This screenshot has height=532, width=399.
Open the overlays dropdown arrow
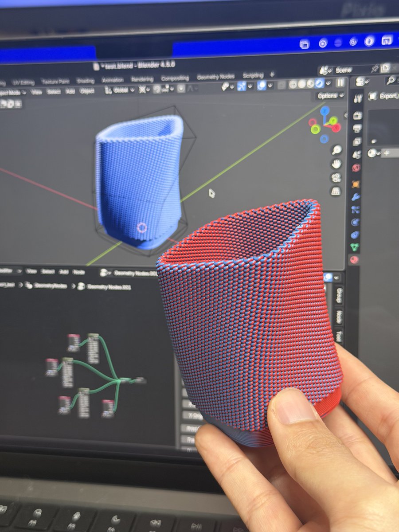point(271,85)
